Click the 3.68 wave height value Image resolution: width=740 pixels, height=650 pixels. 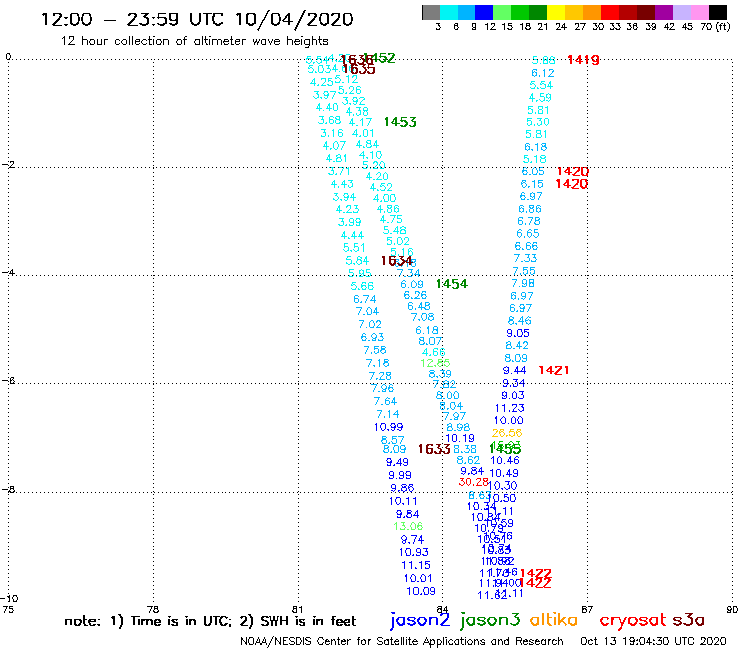click(x=329, y=120)
